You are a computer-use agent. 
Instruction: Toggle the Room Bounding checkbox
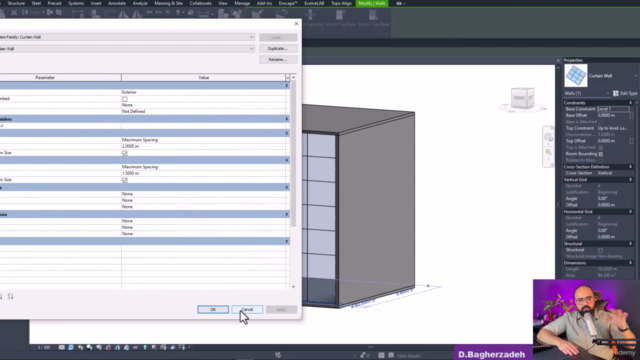coord(600,154)
